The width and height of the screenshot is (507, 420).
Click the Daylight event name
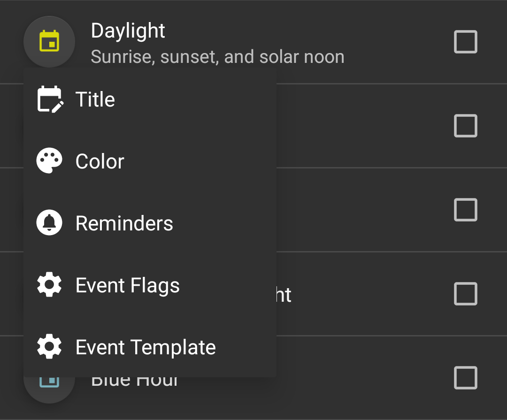[x=128, y=31]
